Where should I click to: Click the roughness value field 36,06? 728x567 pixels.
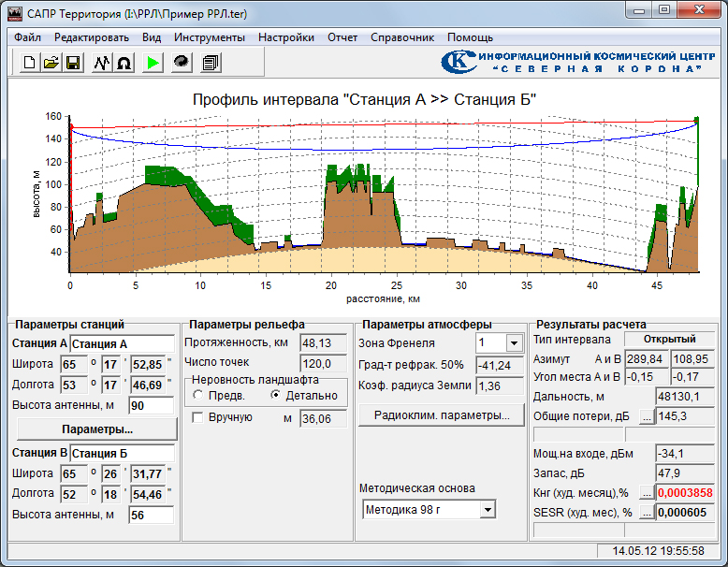(x=323, y=419)
